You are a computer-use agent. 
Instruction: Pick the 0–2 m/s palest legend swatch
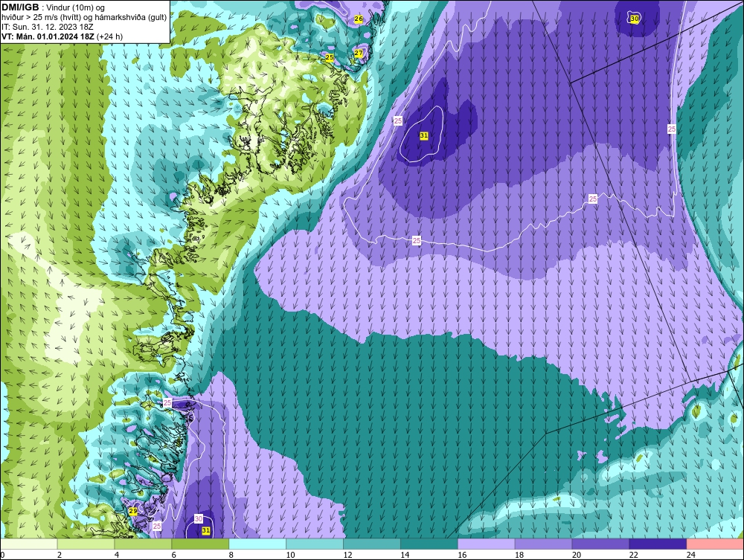pyautogui.click(x=28, y=544)
